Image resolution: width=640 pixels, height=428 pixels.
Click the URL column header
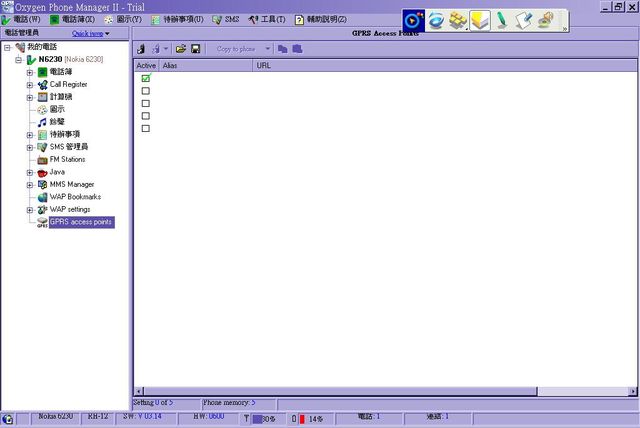point(445,65)
